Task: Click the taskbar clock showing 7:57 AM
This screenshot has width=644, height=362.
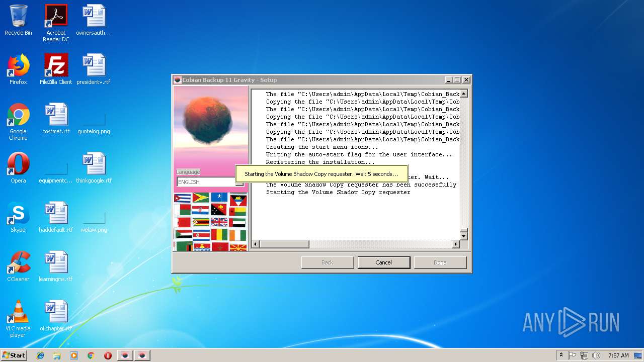Action: [x=618, y=355]
